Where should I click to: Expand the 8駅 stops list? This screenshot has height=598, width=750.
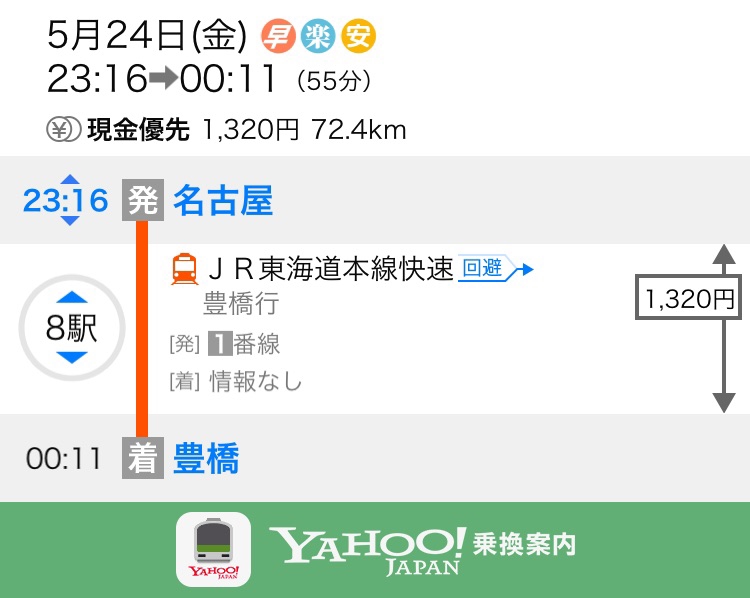(72, 328)
